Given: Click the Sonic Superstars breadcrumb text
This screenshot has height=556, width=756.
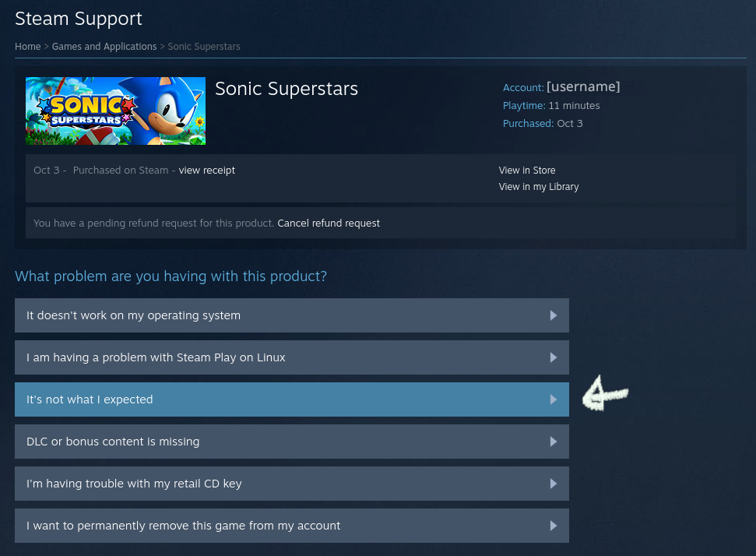Looking at the screenshot, I should 204,47.
